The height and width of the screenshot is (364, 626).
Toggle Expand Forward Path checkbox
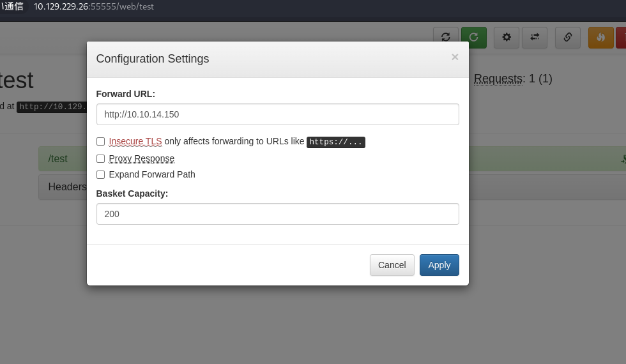pyautogui.click(x=101, y=174)
